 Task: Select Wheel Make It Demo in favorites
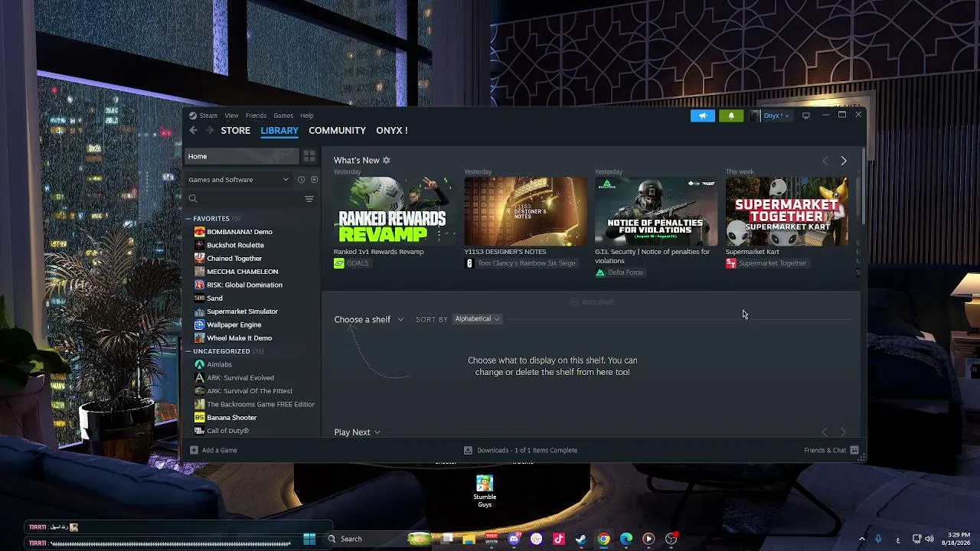[239, 338]
